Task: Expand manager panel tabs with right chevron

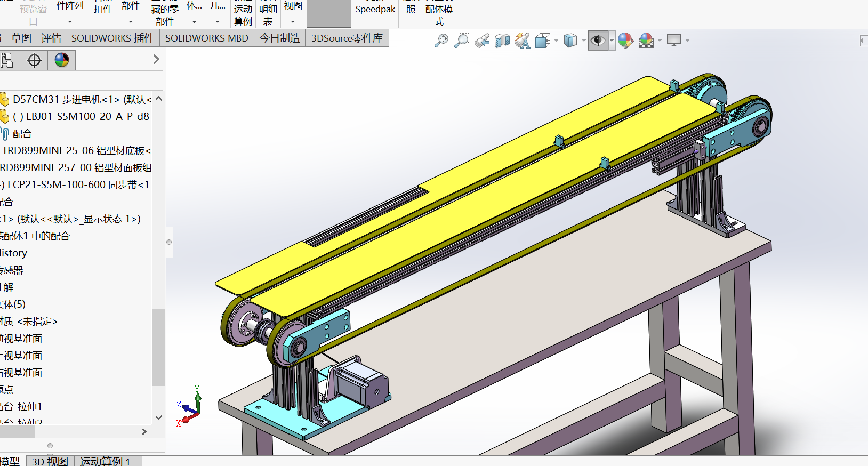Action: pos(156,60)
